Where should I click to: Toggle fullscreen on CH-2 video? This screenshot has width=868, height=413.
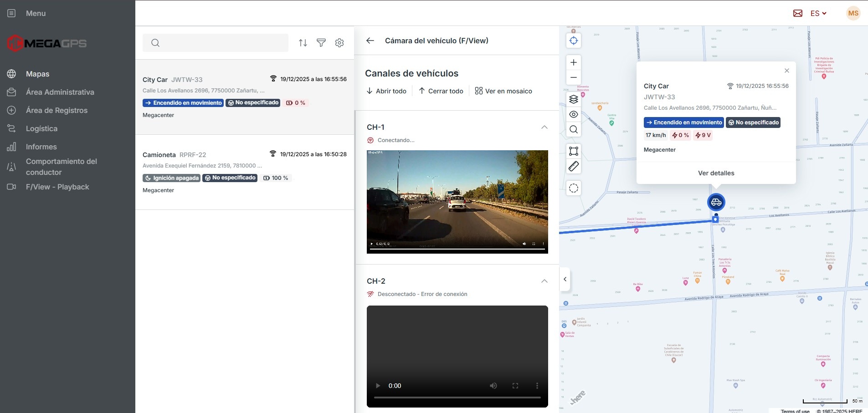[515, 386]
